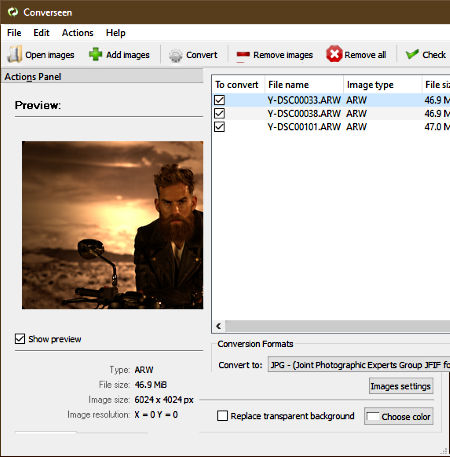Uncheck convert box for Y-DSC00033.ARW

tap(219, 100)
